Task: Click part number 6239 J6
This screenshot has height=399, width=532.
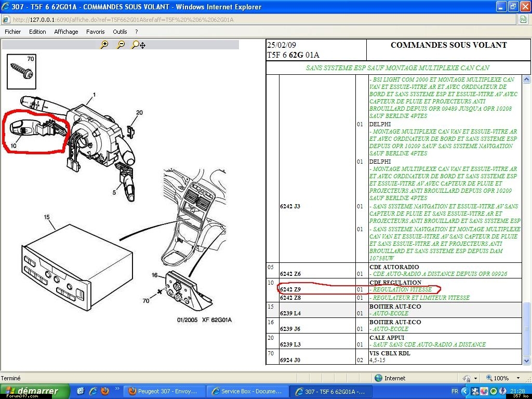Action: 290,329
